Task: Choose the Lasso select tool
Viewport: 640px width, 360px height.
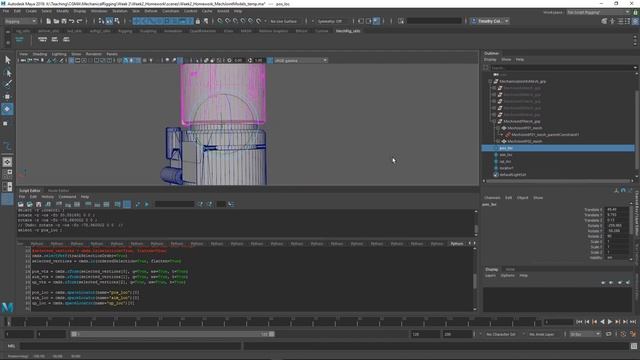Action: pos(7,73)
